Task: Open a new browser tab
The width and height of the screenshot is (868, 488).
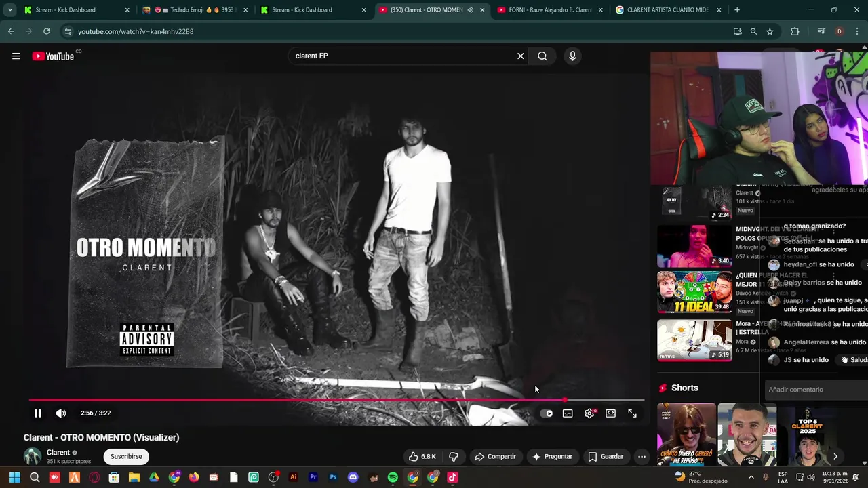Action: [x=737, y=10]
